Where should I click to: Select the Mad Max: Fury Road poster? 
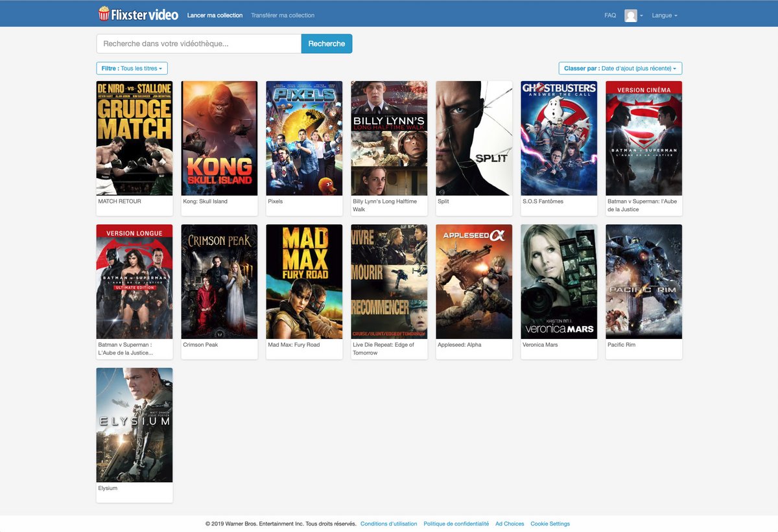[304, 281]
